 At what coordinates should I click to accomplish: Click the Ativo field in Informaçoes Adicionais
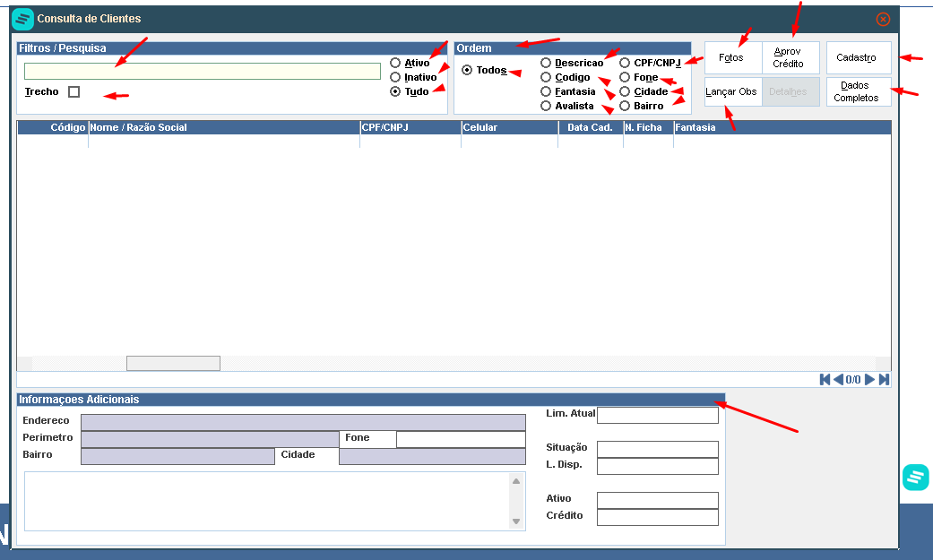click(x=658, y=500)
